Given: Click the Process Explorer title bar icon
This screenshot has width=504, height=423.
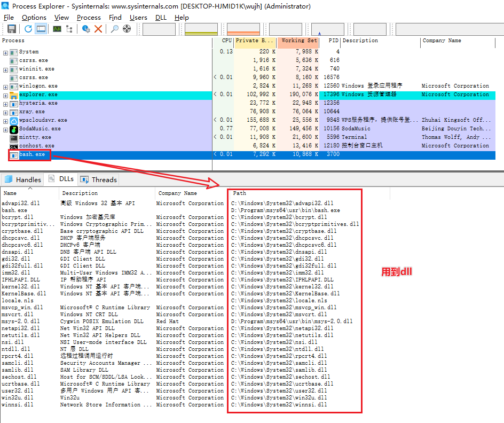Looking at the screenshot, I should 5,5.
